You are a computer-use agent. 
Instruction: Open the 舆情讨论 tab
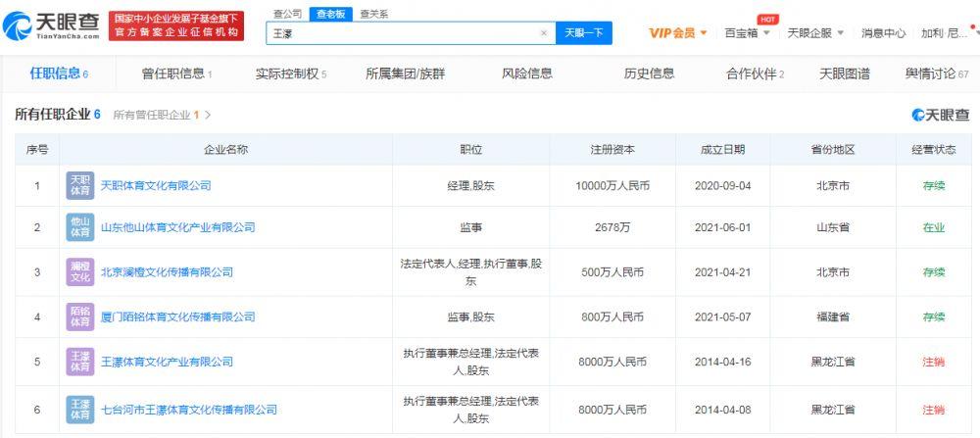pyautogui.click(x=937, y=73)
